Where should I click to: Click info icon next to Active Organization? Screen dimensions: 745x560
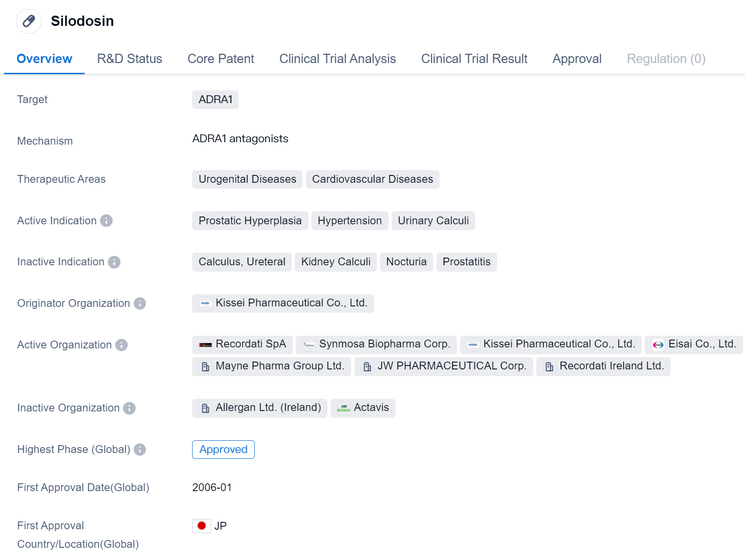(x=121, y=345)
